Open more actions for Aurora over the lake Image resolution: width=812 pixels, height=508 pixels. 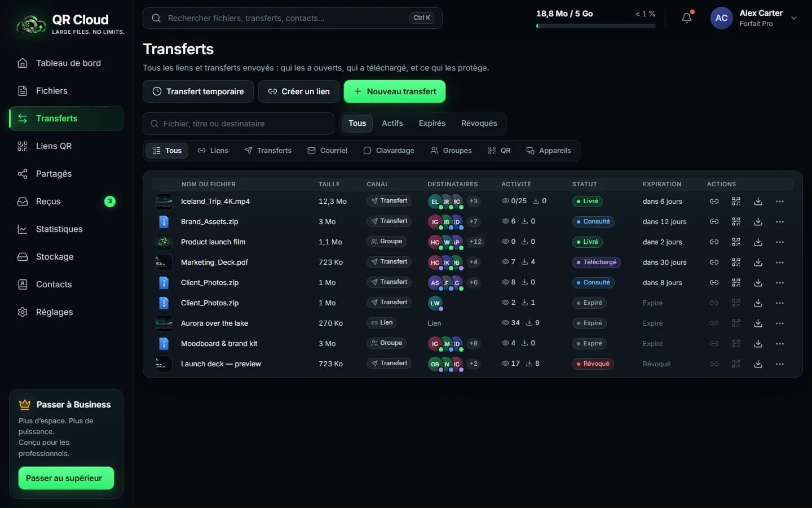[780, 323]
